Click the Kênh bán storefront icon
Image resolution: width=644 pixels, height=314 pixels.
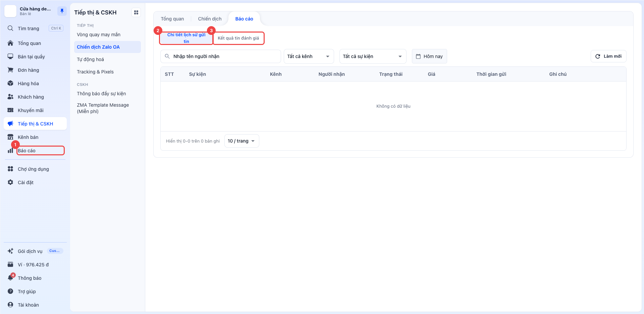10,137
